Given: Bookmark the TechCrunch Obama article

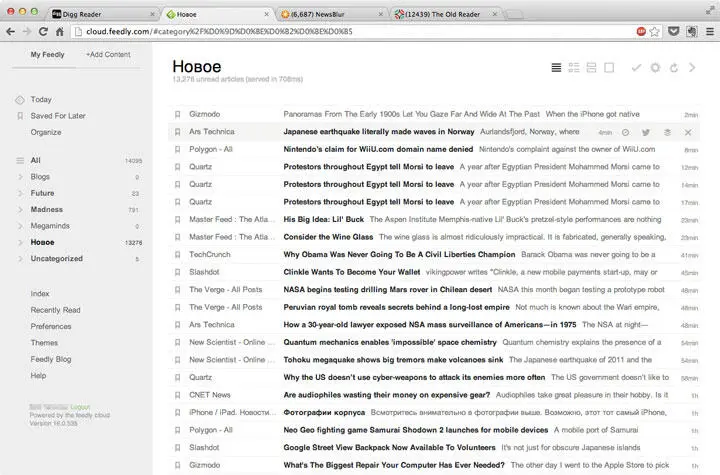Looking at the screenshot, I should point(177,254).
